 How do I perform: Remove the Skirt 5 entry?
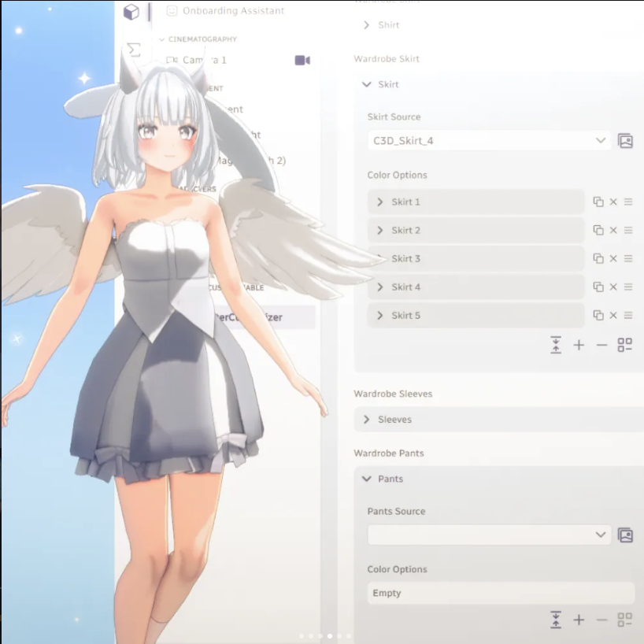pyautogui.click(x=613, y=315)
